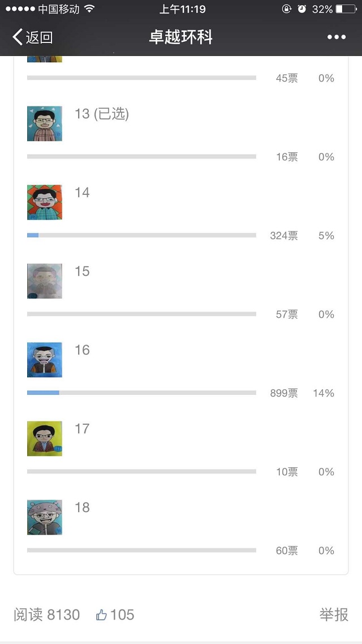Image resolution: width=362 pixels, height=644 pixels.
Task: Tap candidate 17 yellow background avatar
Action: click(45, 438)
